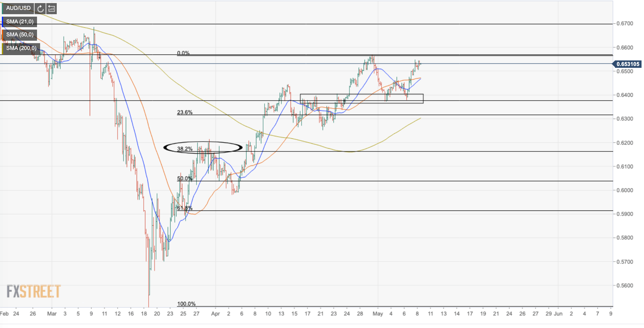644x328 pixels.
Task: Click the May date on time axis
Action: click(378, 314)
